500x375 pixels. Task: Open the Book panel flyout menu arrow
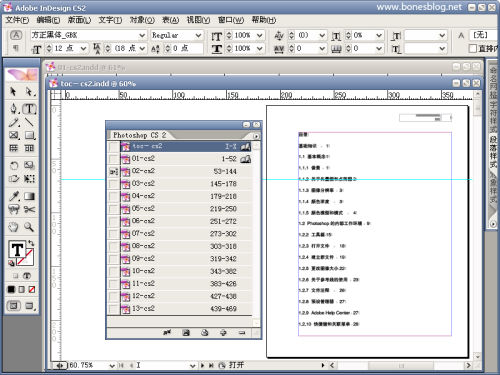click(x=256, y=136)
